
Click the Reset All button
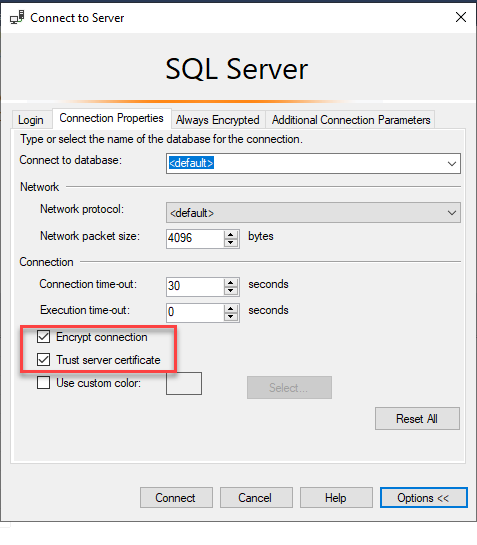(417, 418)
